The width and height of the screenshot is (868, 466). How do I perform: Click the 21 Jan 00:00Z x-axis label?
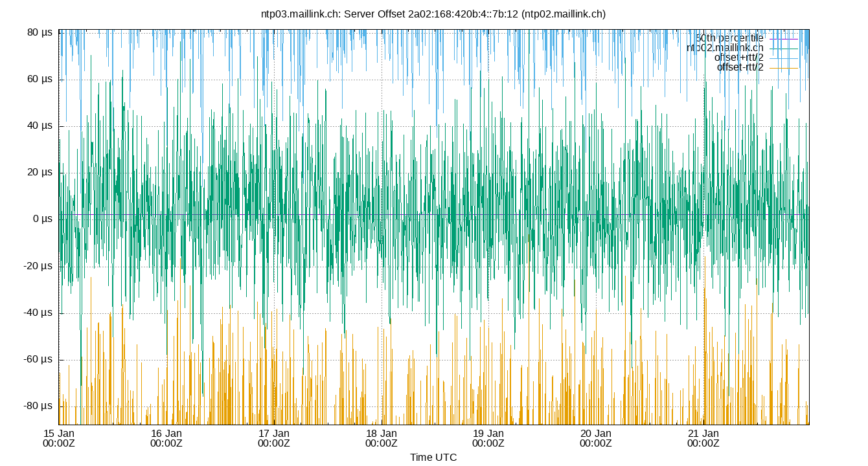click(x=703, y=438)
